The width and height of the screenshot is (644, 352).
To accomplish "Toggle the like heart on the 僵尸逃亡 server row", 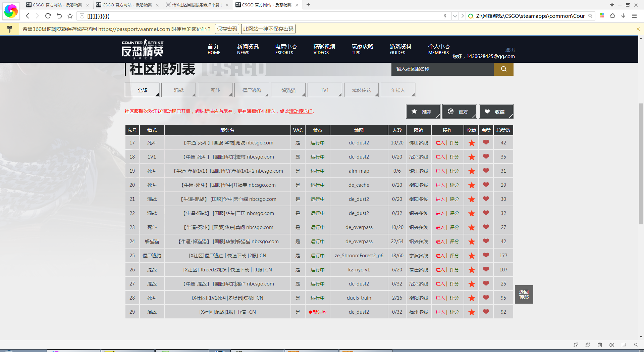I will point(486,255).
